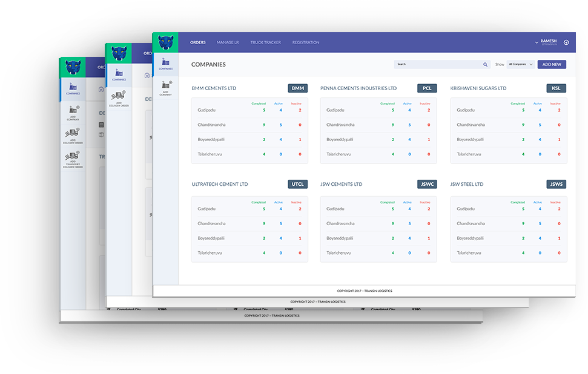Open Companies in the front window sidebar

pyautogui.click(x=166, y=64)
